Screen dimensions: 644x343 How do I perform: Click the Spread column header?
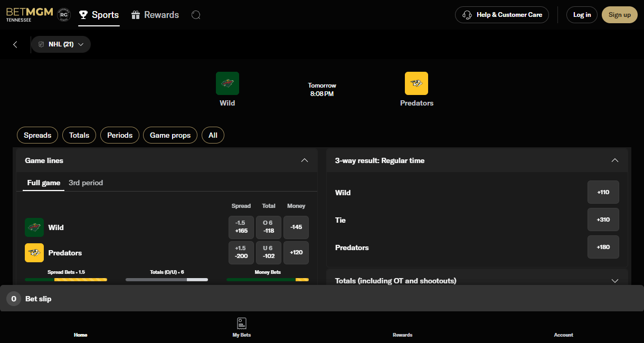tap(241, 206)
